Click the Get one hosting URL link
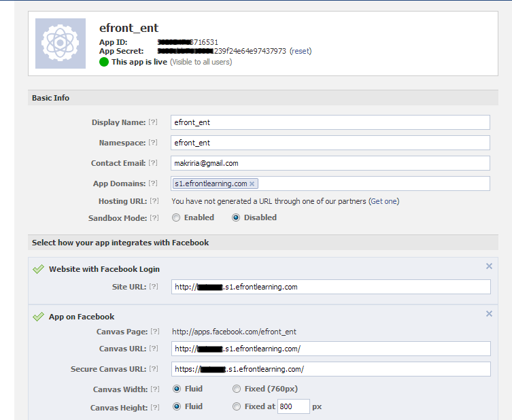 tap(384, 201)
